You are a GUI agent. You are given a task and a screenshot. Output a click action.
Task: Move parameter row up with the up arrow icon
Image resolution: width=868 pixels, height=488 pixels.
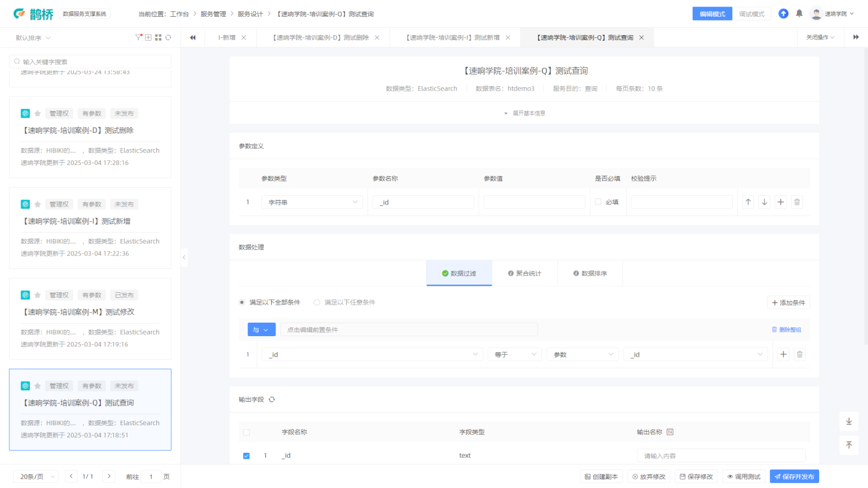pyautogui.click(x=748, y=202)
